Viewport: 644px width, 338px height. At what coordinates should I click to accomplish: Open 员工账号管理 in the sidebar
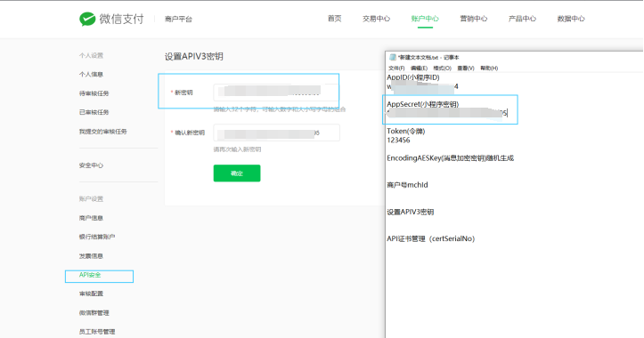coord(97,332)
